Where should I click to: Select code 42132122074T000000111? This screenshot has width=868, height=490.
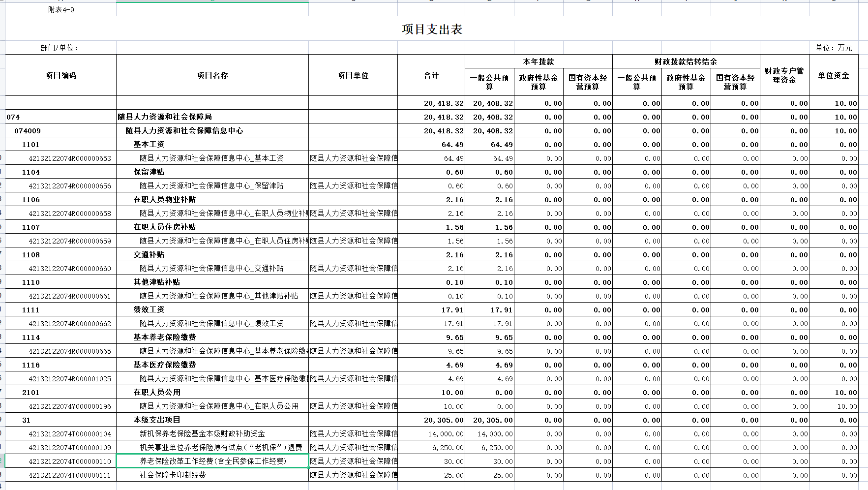click(61, 475)
